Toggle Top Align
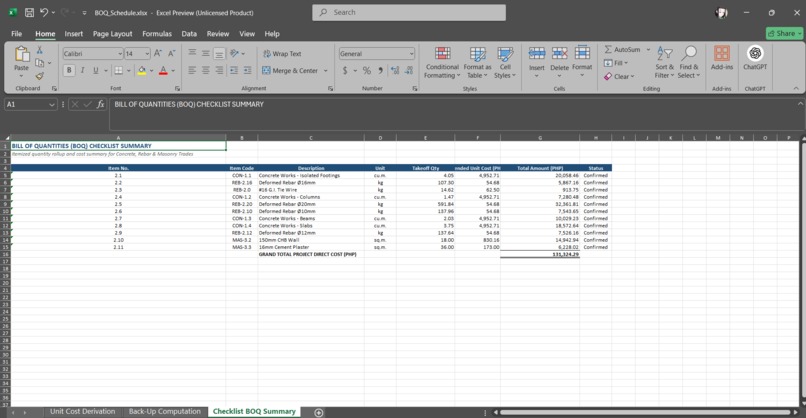Viewport: 806px width, 418px height. 192,53
